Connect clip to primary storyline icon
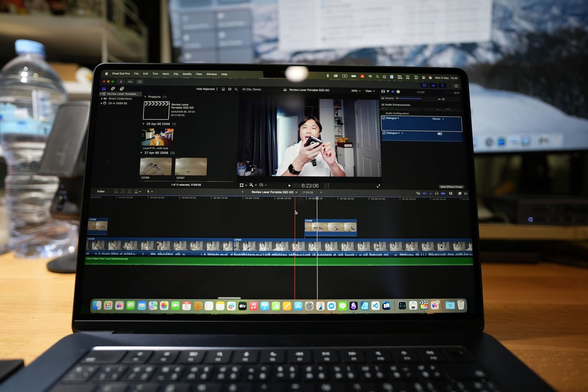 [x=116, y=191]
